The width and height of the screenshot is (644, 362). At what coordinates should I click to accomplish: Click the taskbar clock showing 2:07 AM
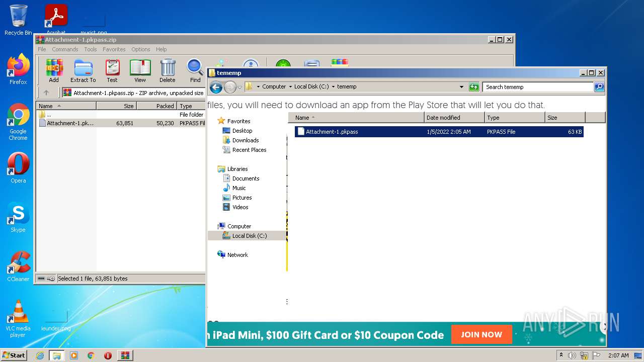[x=618, y=355]
